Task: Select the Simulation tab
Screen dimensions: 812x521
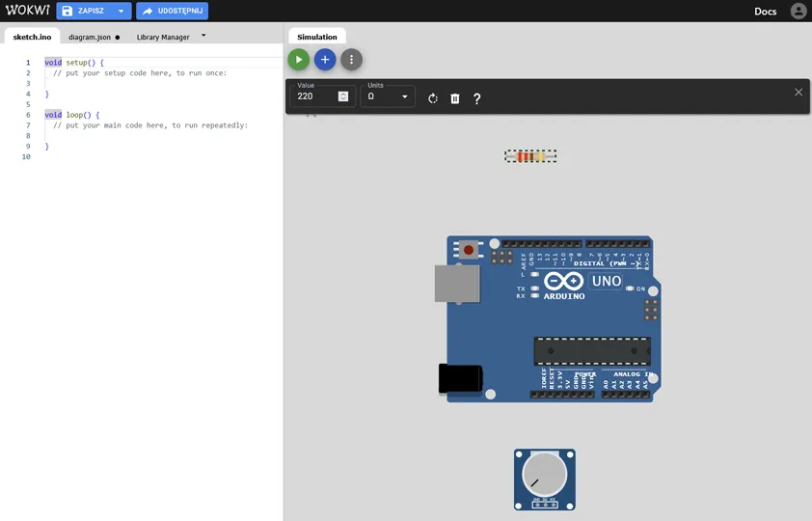Action: pos(317,37)
